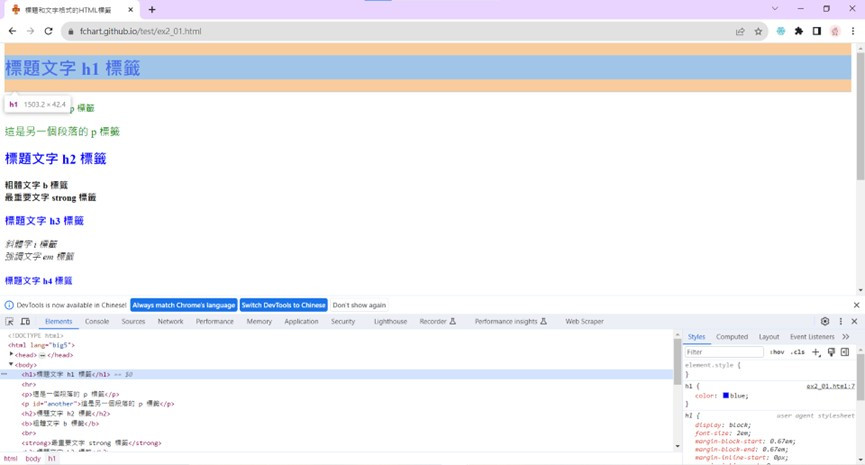865x465 pixels.
Task: Select the Event Listeners sidebar tab
Action: (x=812, y=337)
